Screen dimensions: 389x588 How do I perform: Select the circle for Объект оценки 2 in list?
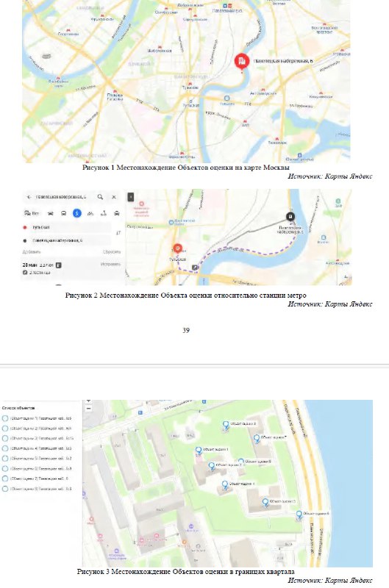pyautogui.click(x=5, y=429)
